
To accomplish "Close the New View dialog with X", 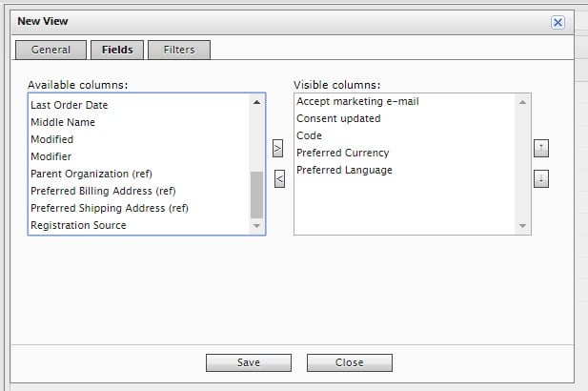I will (558, 22).
